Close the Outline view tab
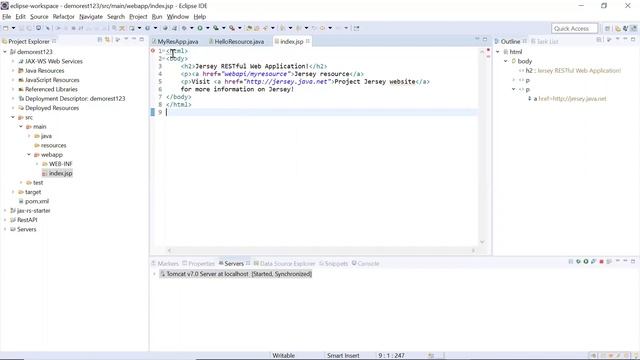This screenshot has height=360, width=640. pyautogui.click(x=524, y=41)
